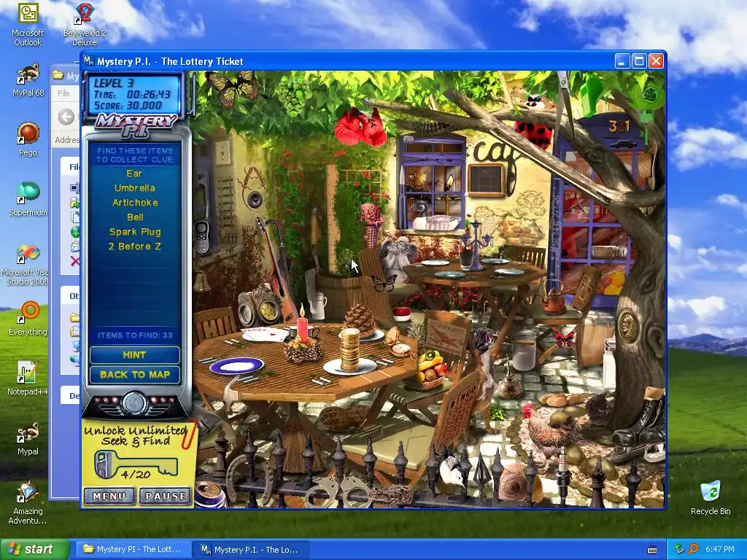Click the File menu in Explorer window

pos(63,93)
